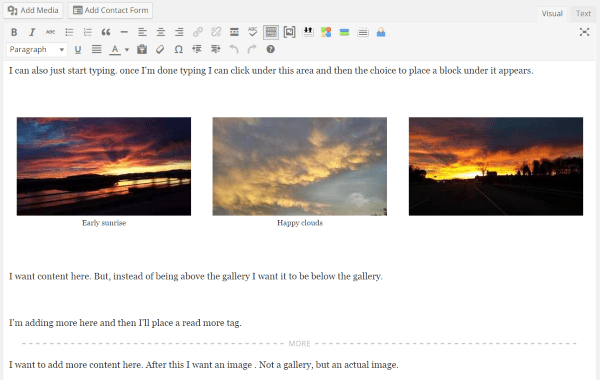600x380 pixels.
Task: Align text left
Action: [x=142, y=32]
